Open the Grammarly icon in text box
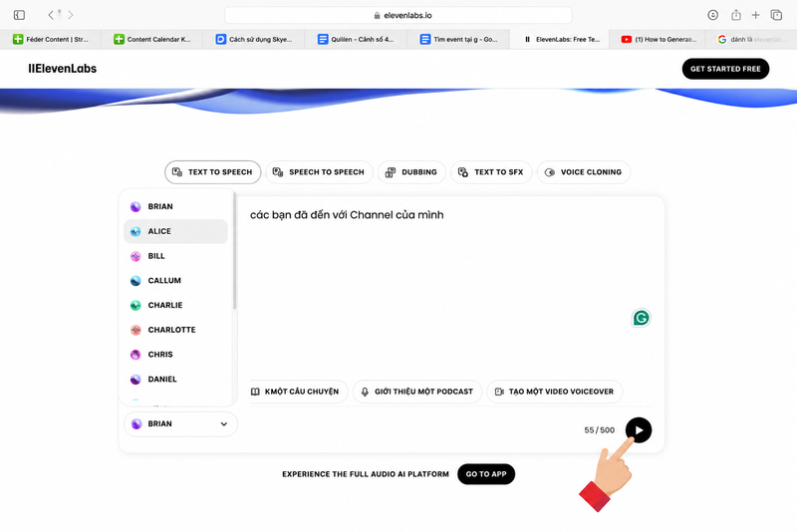The height and width of the screenshot is (532, 797). pyautogui.click(x=641, y=318)
